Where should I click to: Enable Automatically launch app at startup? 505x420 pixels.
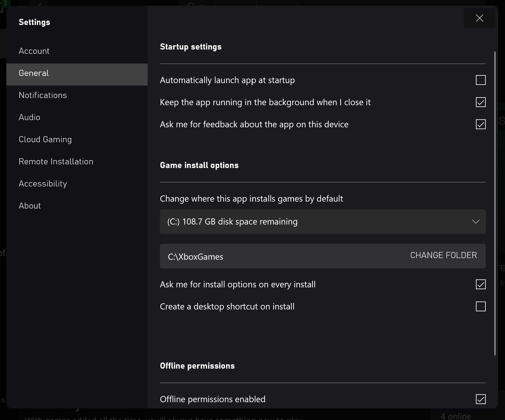pos(481,80)
